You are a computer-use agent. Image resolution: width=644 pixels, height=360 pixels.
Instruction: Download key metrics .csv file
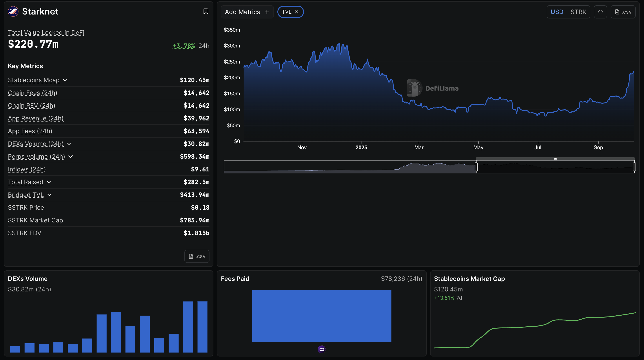[x=197, y=256]
